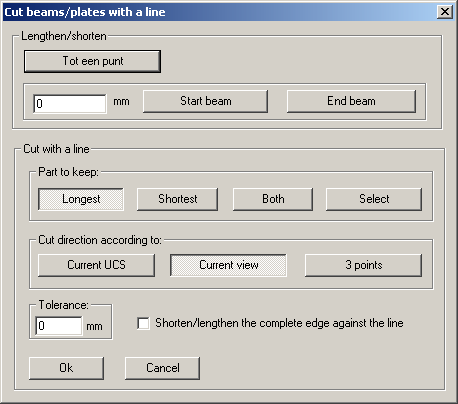Define cut direction by 3 points
The height and width of the screenshot is (404, 458).
[364, 265]
